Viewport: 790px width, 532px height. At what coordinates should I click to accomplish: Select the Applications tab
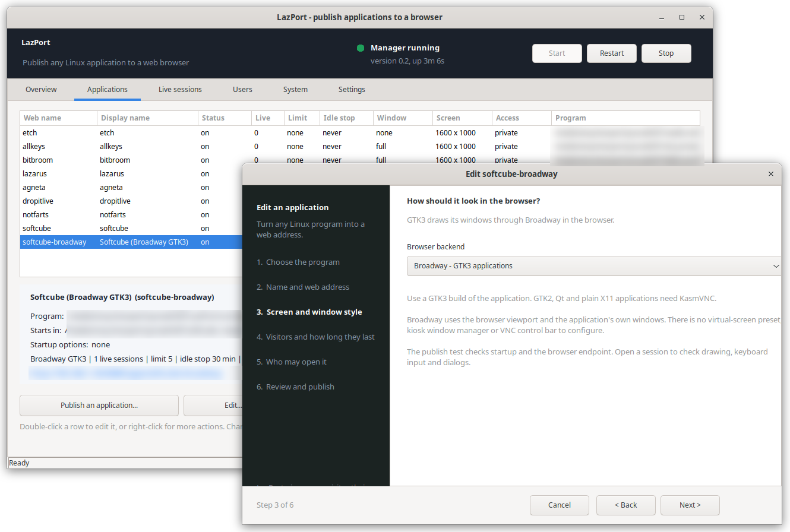107,90
